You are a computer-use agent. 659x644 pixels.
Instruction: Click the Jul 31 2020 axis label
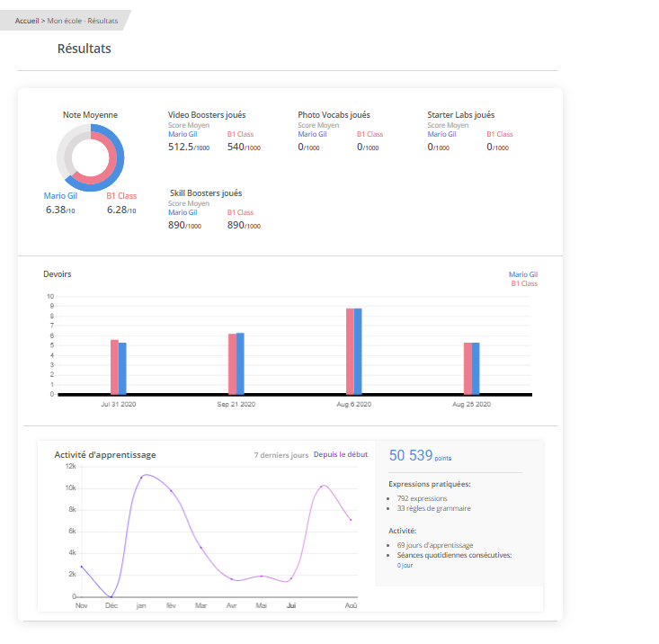(x=119, y=405)
